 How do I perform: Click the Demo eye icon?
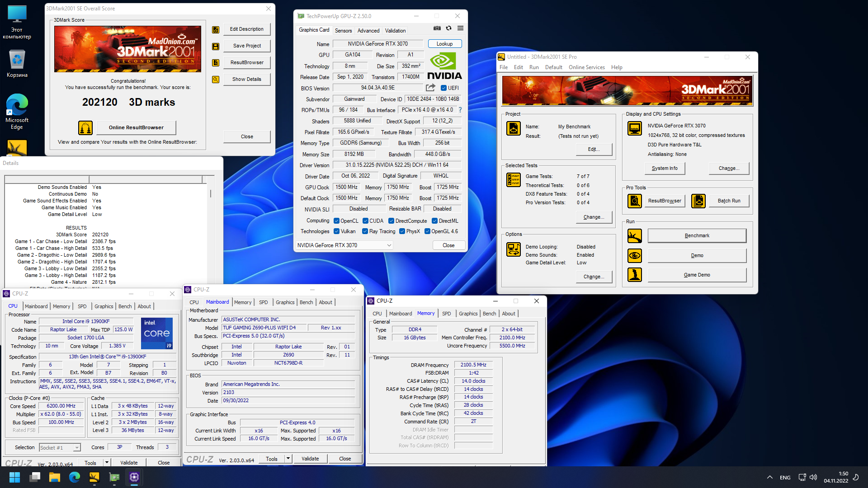coord(635,256)
